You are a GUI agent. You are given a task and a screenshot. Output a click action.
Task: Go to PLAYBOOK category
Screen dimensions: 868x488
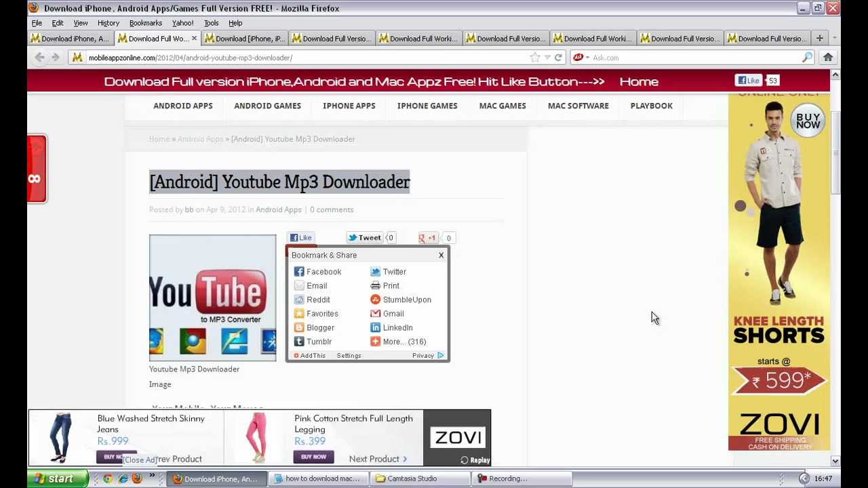pos(651,106)
